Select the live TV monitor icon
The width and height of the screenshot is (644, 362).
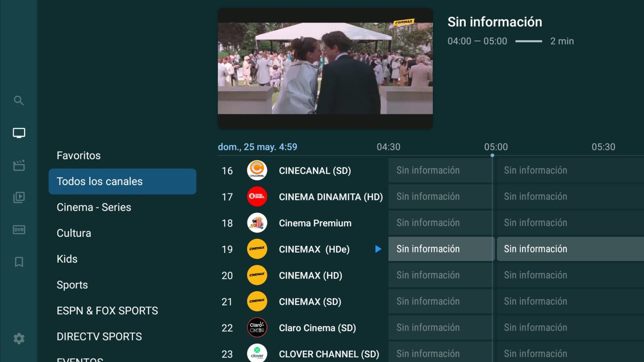19,133
